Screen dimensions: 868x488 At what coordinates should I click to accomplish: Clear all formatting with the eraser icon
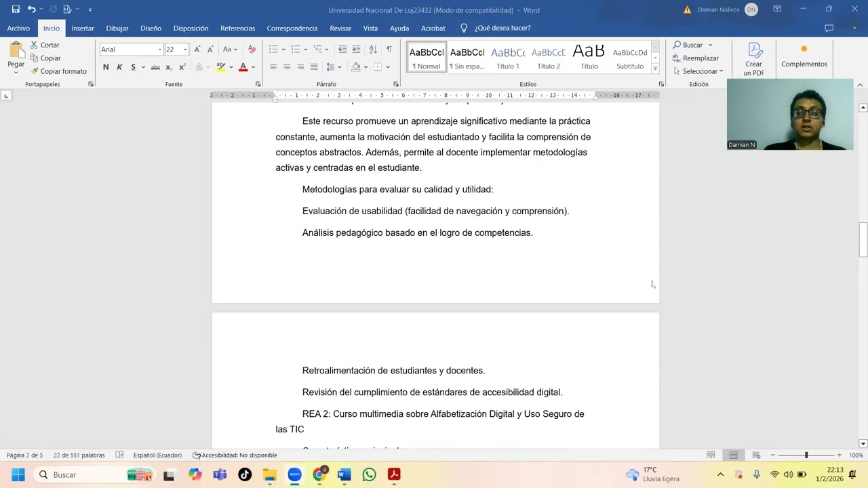click(x=252, y=49)
